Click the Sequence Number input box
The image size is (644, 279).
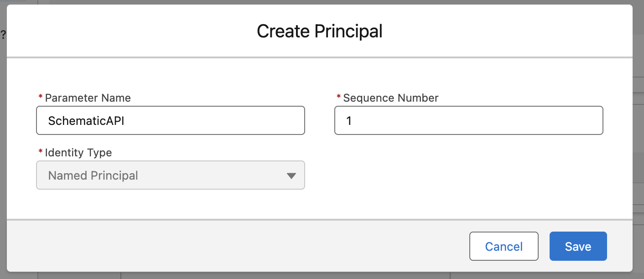[468, 120]
